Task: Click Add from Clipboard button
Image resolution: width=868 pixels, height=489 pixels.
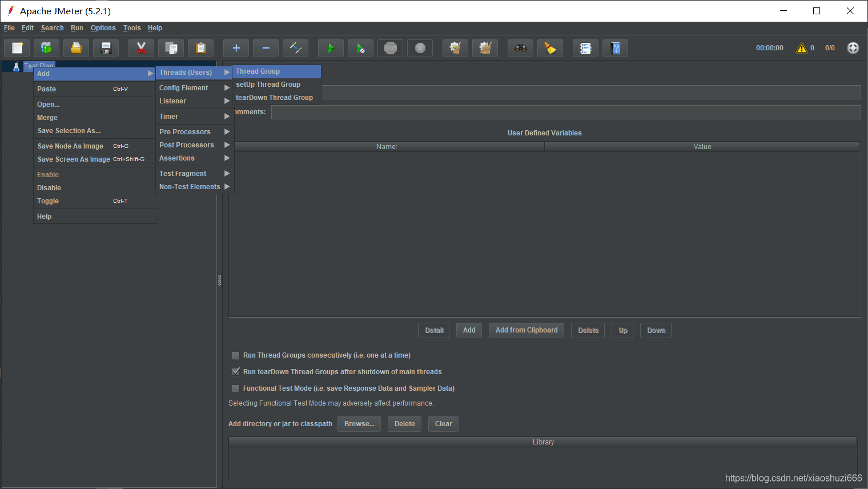Action: [527, 330]
